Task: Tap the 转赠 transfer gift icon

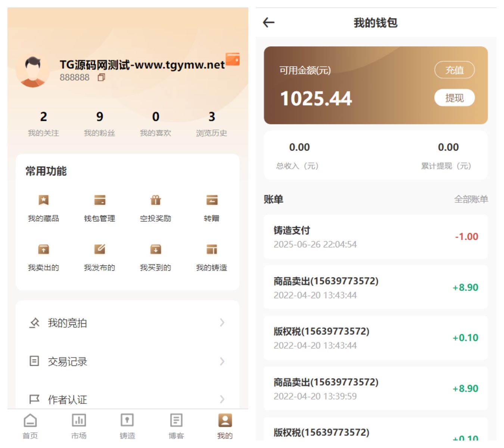Action: (212, 200)
